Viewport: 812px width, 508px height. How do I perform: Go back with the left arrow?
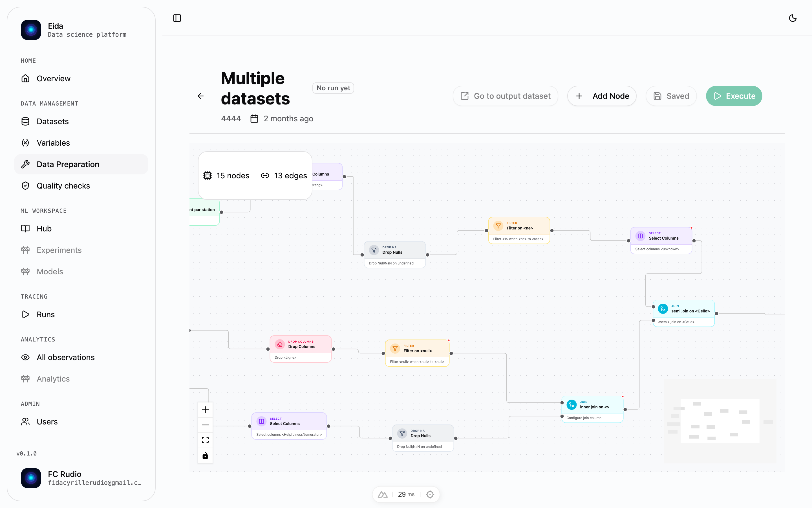pyautogui.click(x=201, y=96)
